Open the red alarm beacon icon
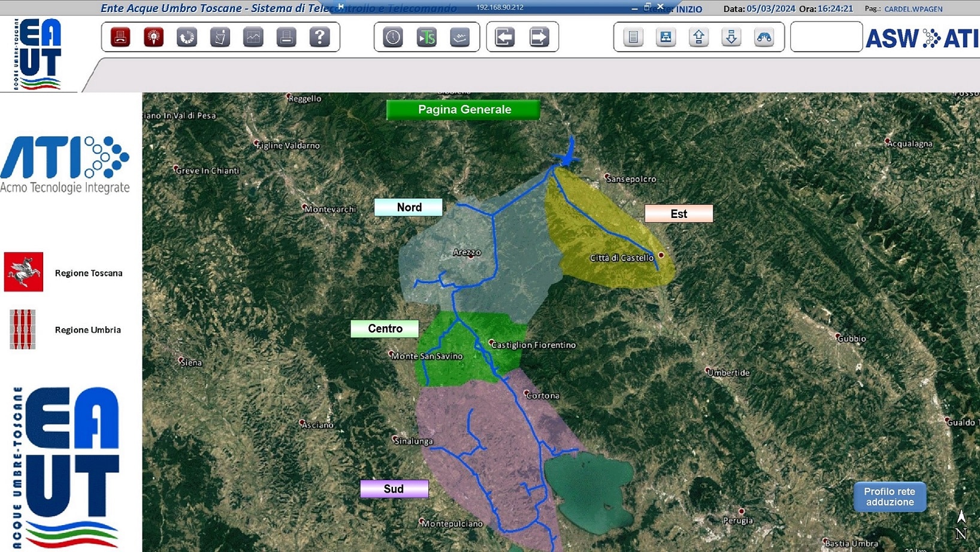The height and width of the screenshot is (552, 980). click(154, 37)
